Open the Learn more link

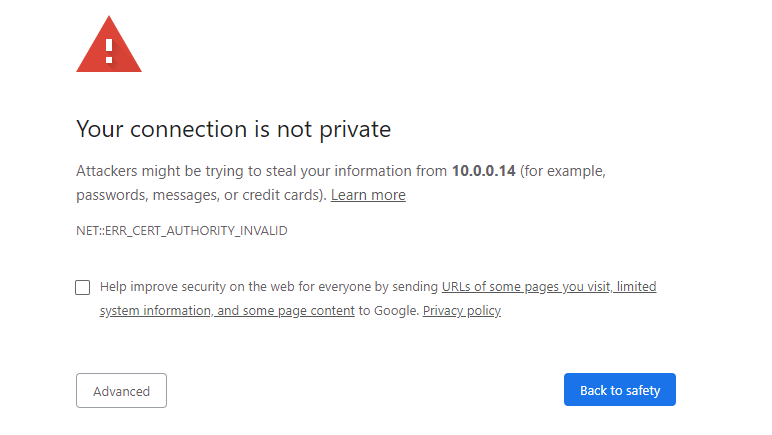point(368,195)
